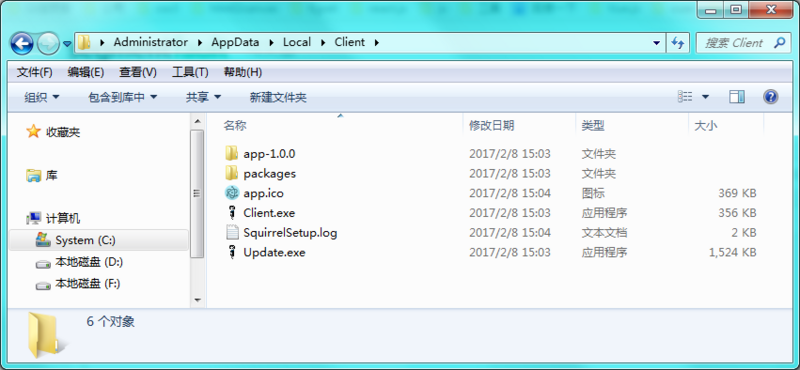Select the app-1.0.0 file name

coord(269,154)
